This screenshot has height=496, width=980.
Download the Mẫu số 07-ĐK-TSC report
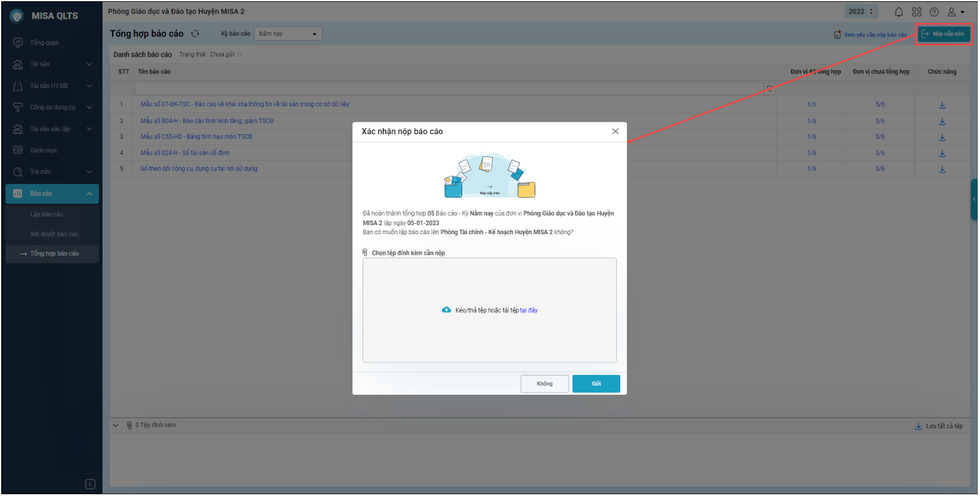942,105
